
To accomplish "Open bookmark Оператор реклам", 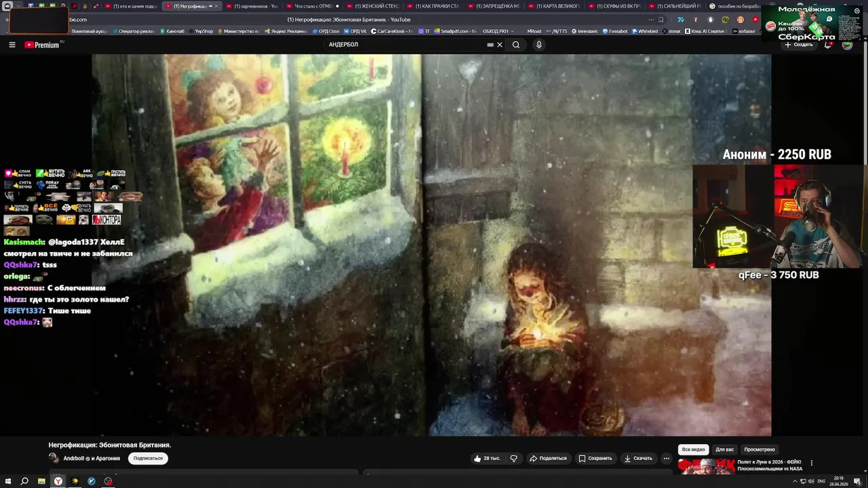I will (x=134, y=31).
